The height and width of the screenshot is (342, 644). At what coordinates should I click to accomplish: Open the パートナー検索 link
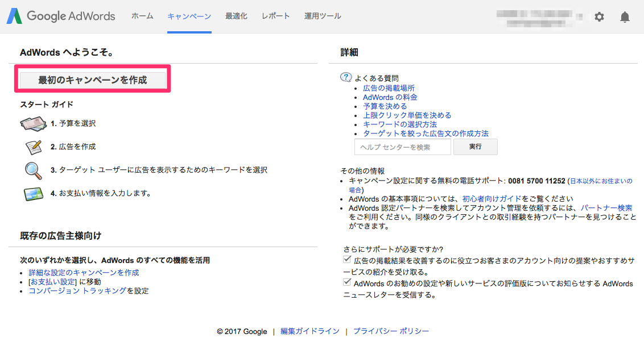[606, 208]
